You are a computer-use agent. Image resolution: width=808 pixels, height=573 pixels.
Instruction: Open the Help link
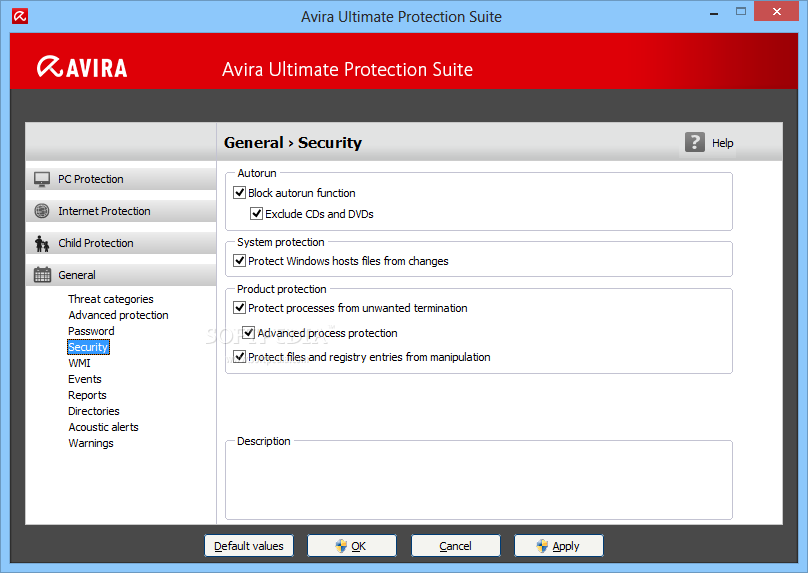pos(722,143)
